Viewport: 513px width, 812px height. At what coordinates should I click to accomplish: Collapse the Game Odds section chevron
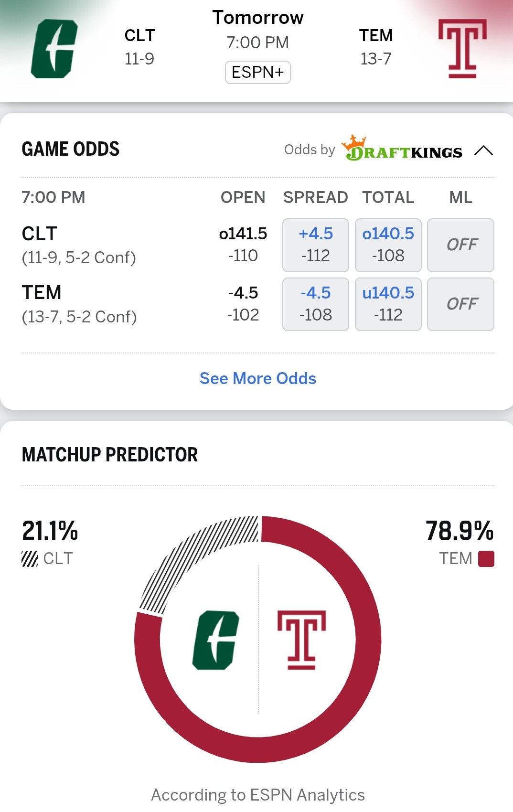[x=483, y=151]
